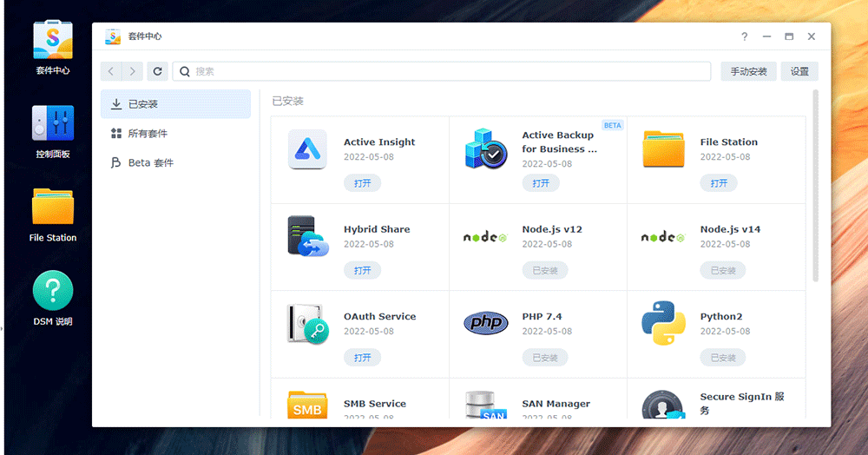
Task: Click the download icon beside 已安装
Action: click(x=116, y=104)
